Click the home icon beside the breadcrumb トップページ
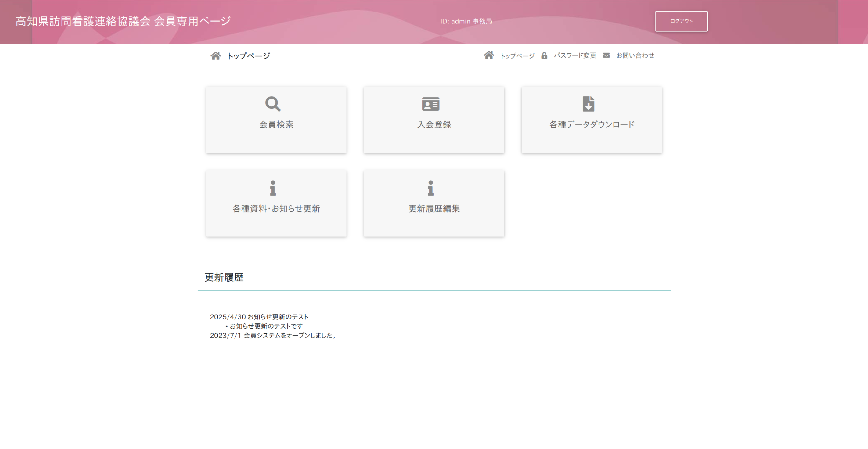 216,56
